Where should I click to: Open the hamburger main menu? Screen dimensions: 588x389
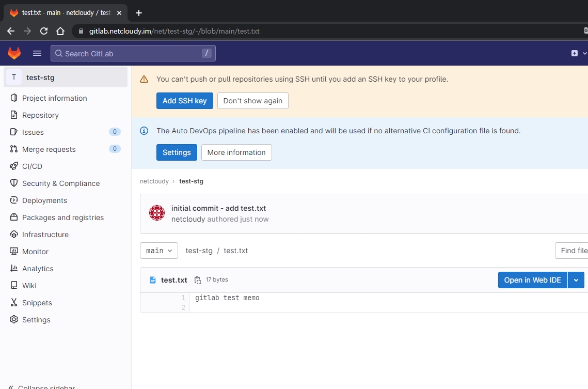(x=37, y=53)
